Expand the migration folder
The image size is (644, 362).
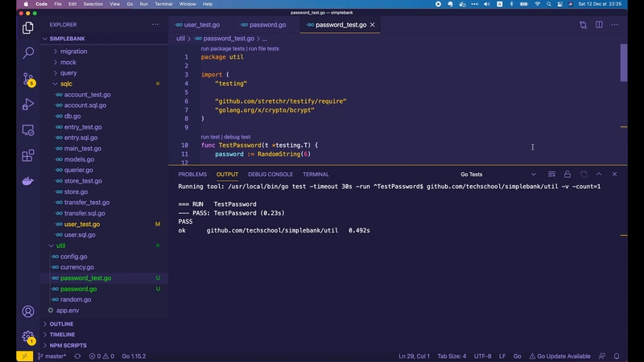pos(73,51)
